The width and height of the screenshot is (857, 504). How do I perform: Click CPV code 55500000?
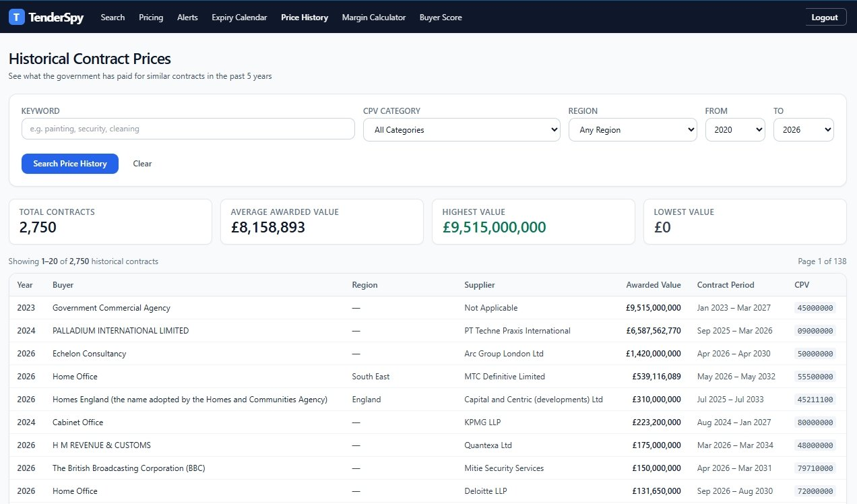[x=815, y=377]
